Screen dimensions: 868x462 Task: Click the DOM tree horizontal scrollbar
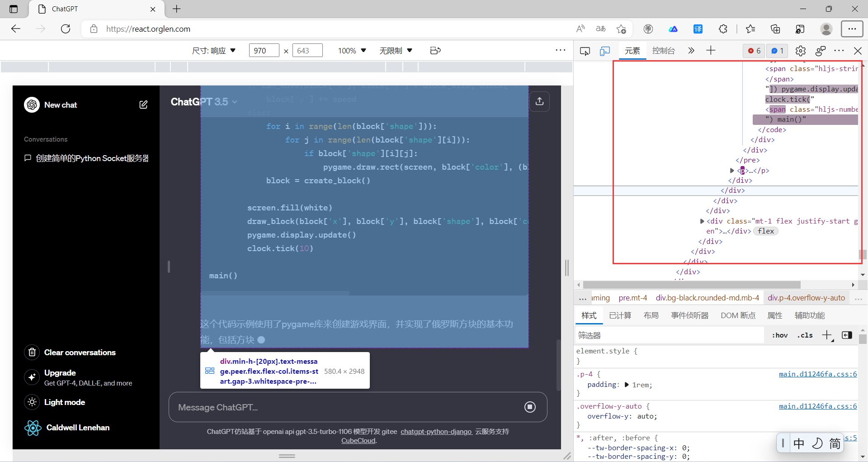point(691,285)
